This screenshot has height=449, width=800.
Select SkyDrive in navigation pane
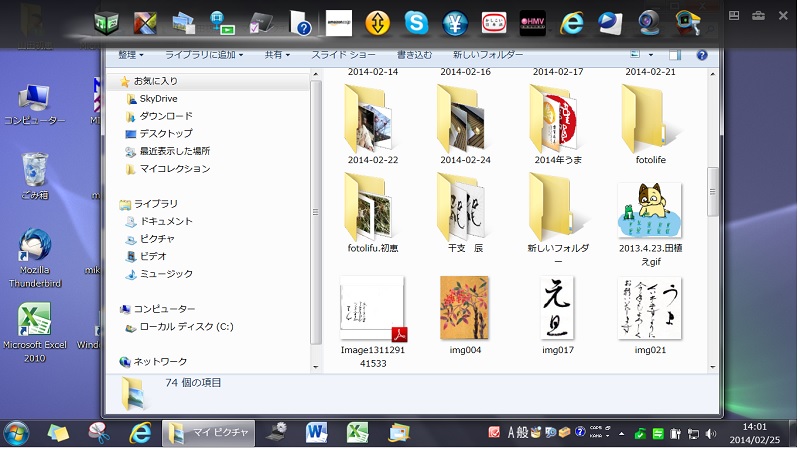coord(158,98)
